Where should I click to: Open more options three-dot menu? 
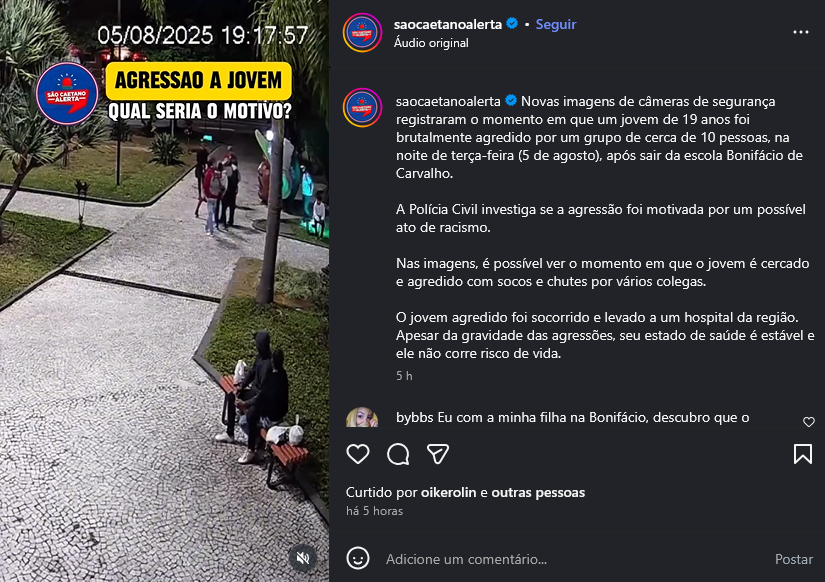pyautogui.click(x=801, y=33)
